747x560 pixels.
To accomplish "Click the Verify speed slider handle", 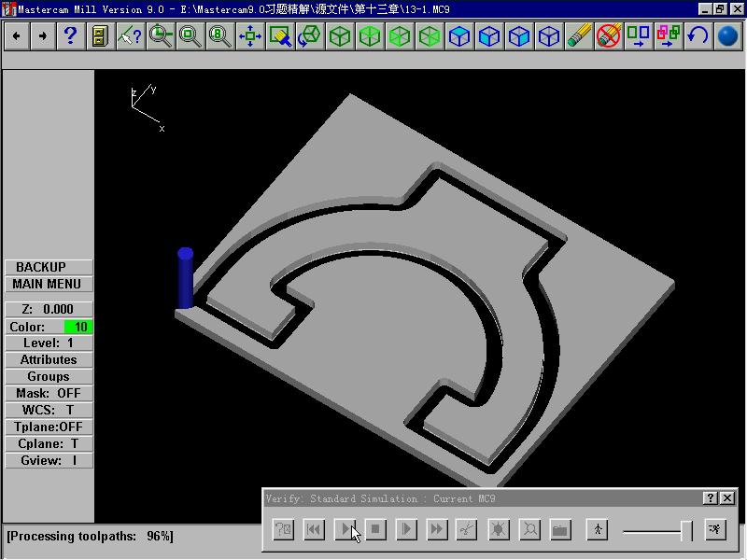I will pos(686,530).
